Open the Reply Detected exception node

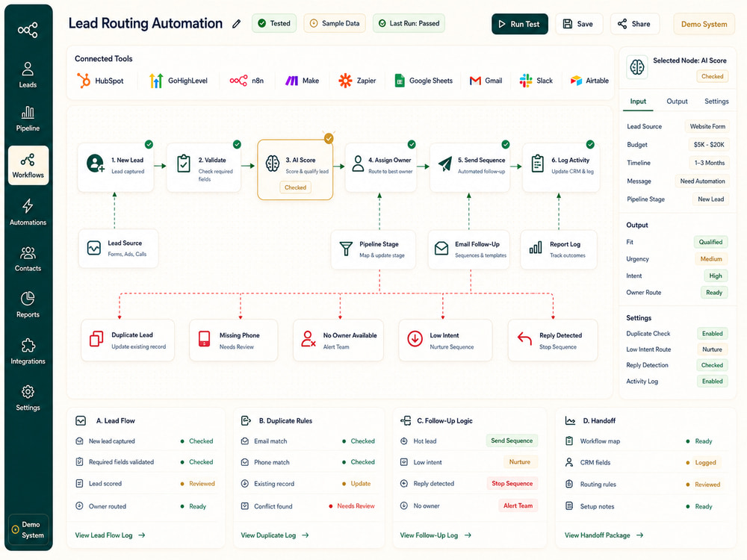[553, 340]
